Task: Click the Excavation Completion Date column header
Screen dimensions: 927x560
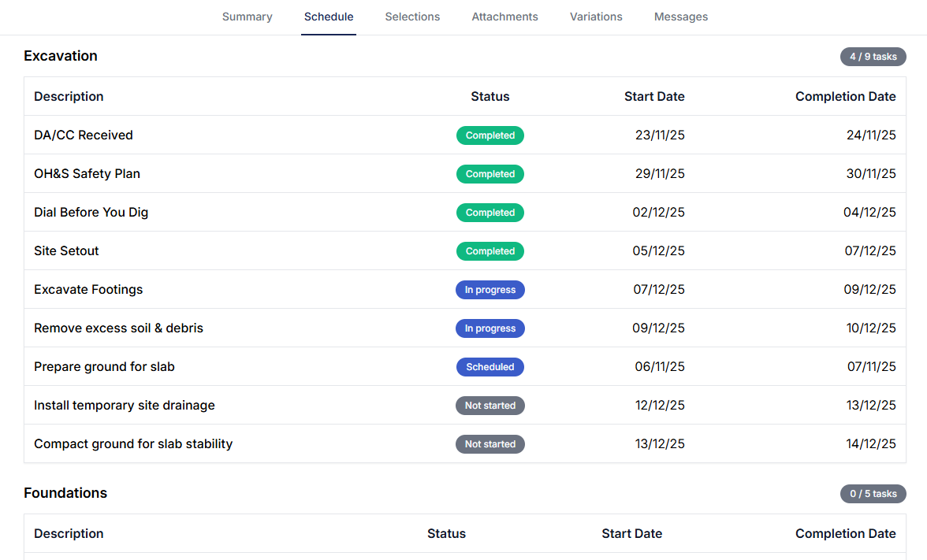Action: pos(845,97)
